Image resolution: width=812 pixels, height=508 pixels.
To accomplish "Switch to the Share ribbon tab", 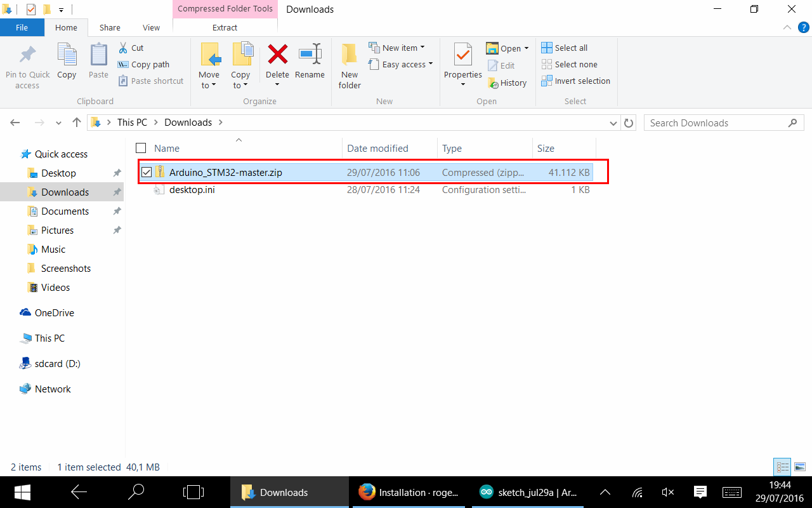I will point(110,27).
